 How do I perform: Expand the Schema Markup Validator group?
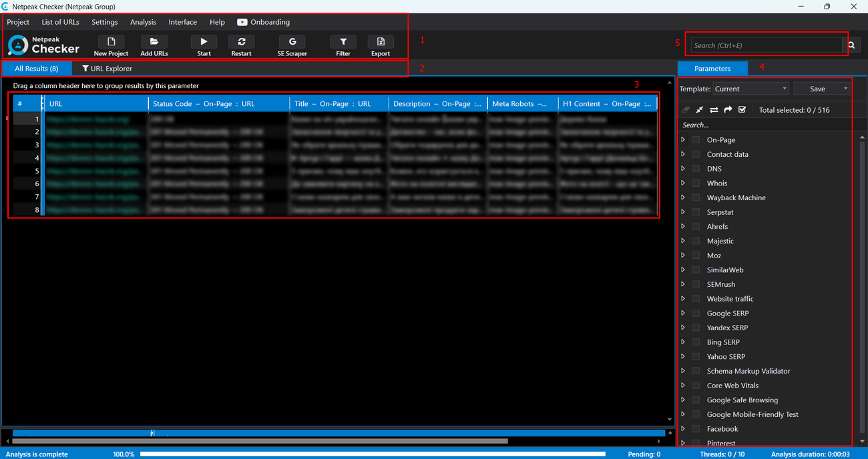(x=683, y=371)
